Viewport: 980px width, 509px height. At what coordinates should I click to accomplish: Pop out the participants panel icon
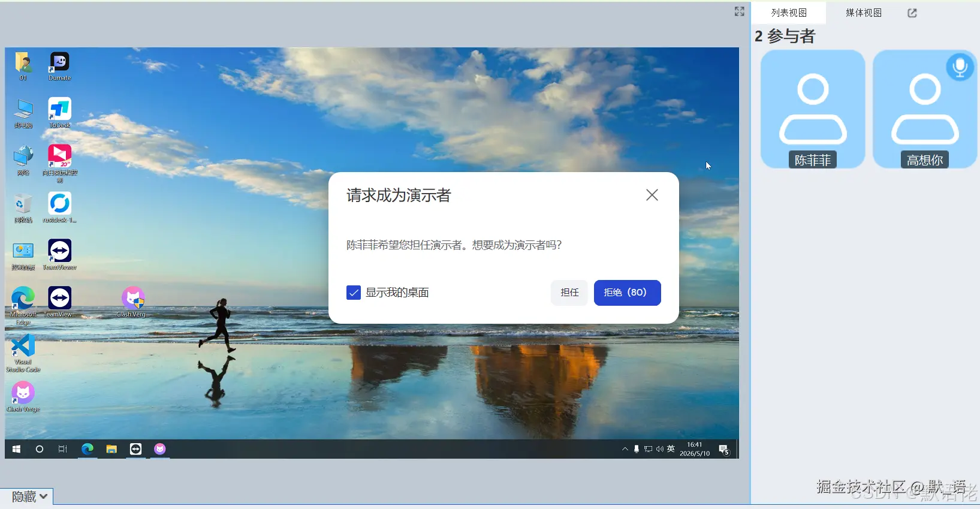tap(912, 13)
